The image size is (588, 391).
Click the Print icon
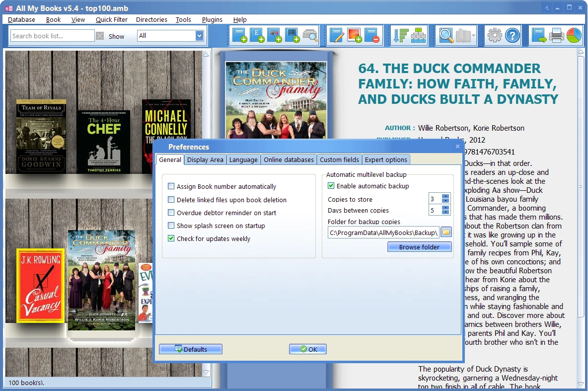point(557,35)
